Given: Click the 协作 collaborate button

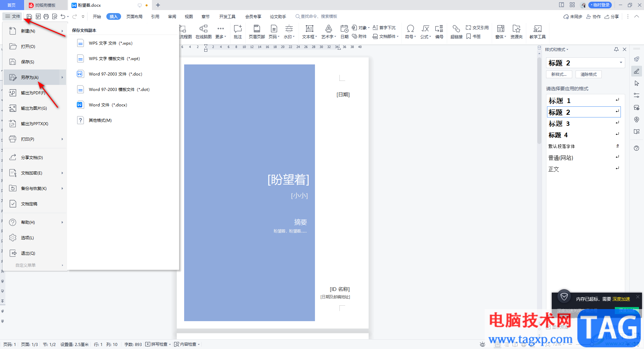Looking at the screenshot, I should 593,16.
